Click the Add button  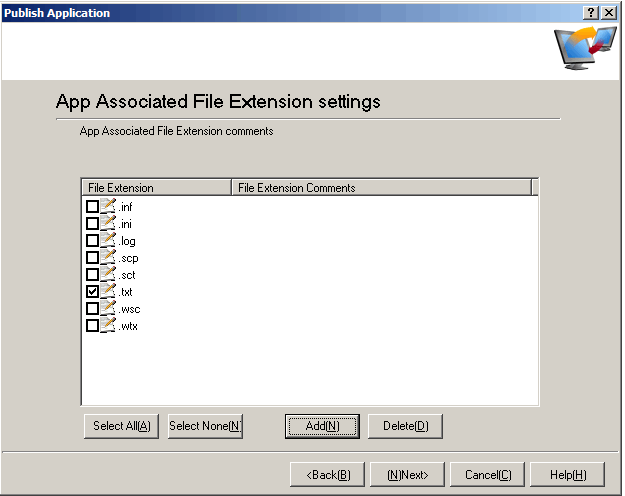322,426
